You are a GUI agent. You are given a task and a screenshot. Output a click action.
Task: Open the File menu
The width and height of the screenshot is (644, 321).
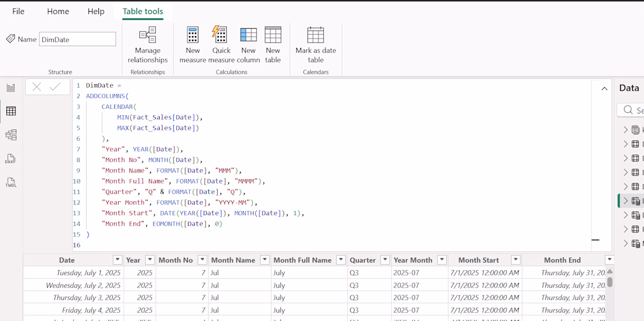click(18, 12)
